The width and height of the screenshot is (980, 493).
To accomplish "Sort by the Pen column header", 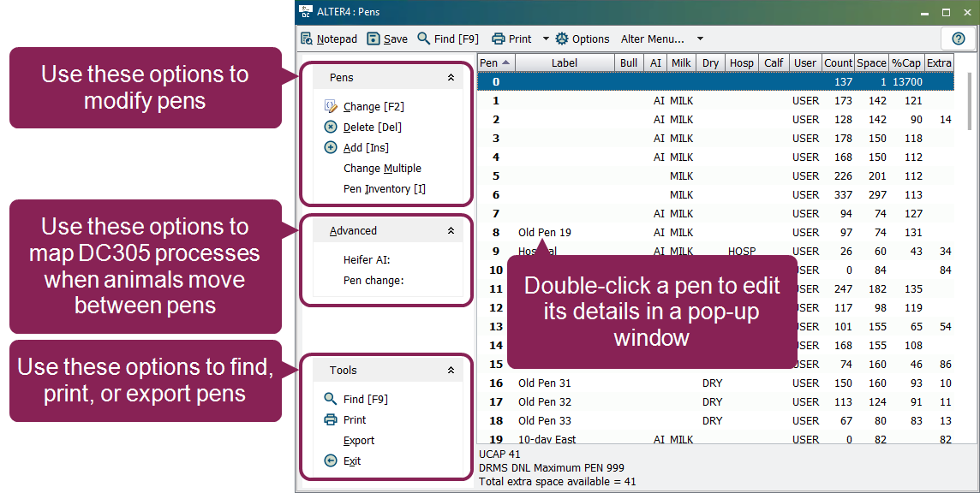I will [495, 62].
